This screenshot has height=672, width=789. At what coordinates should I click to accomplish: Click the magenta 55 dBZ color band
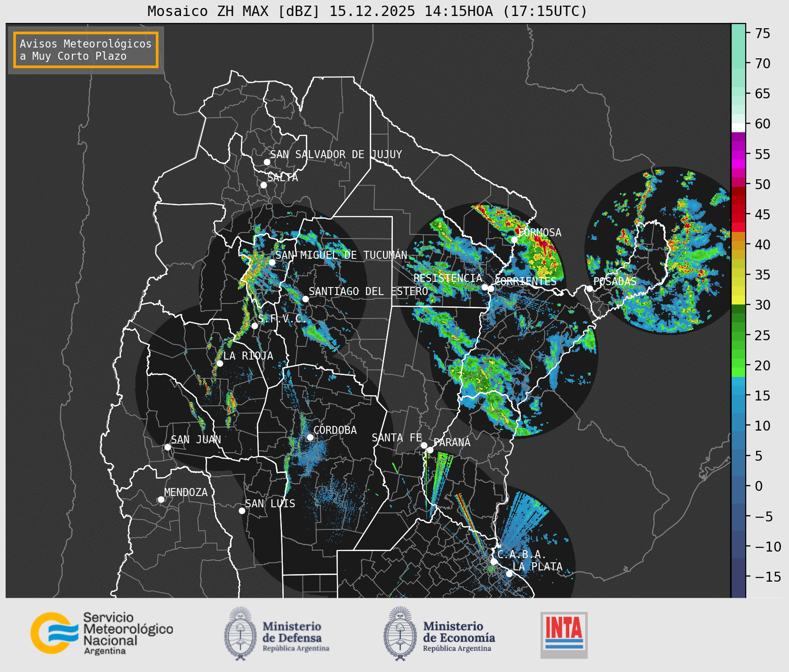tap(738, 155)
